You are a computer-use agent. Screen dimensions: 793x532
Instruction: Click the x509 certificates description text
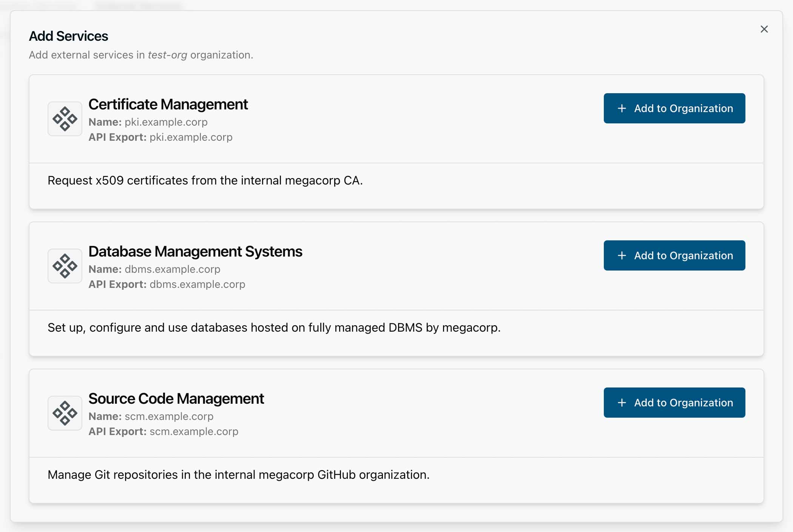205,181
